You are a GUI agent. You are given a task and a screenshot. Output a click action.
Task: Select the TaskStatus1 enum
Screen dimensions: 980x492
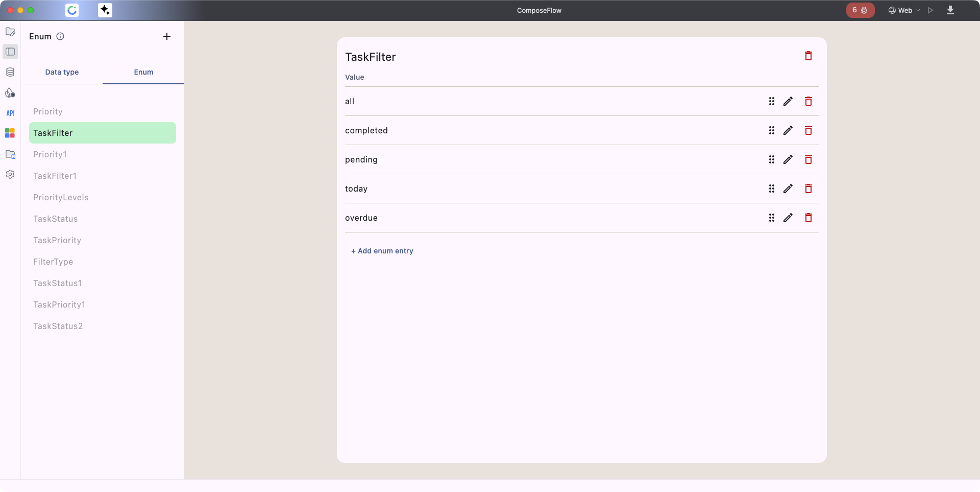pos(103,283)
